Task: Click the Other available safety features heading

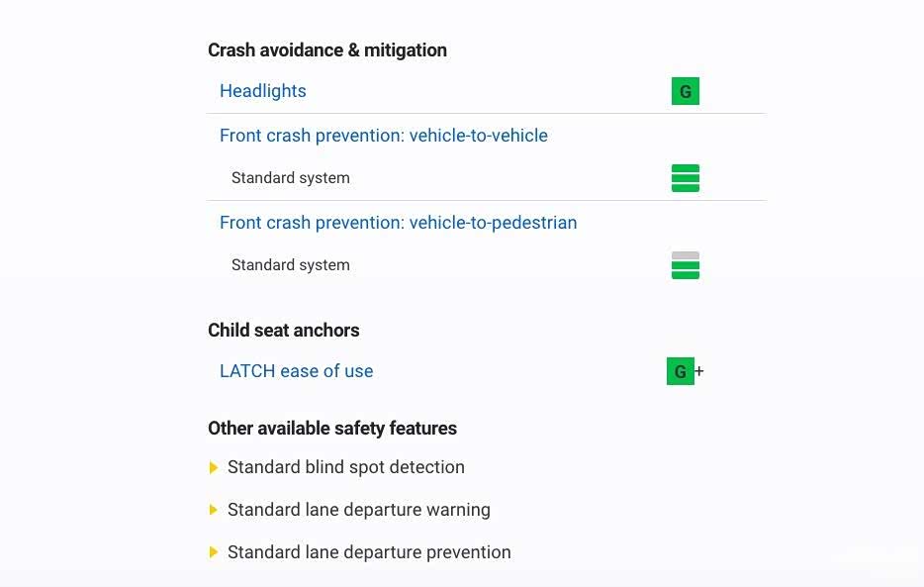Action: coord(332,429)
